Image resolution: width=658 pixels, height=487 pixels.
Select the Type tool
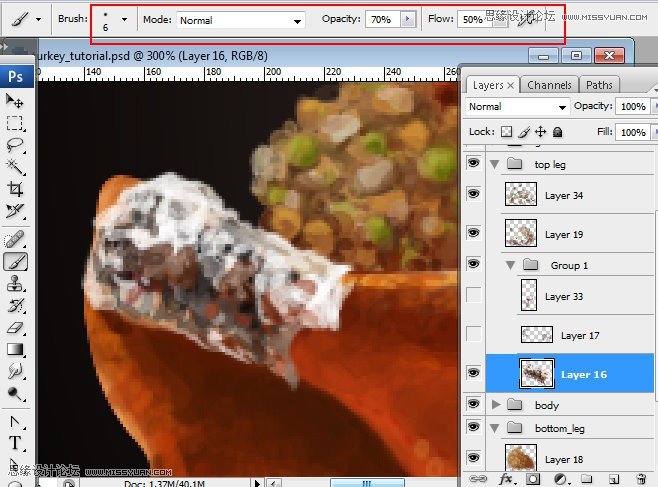pyautogui.click(x=15, y=443)
